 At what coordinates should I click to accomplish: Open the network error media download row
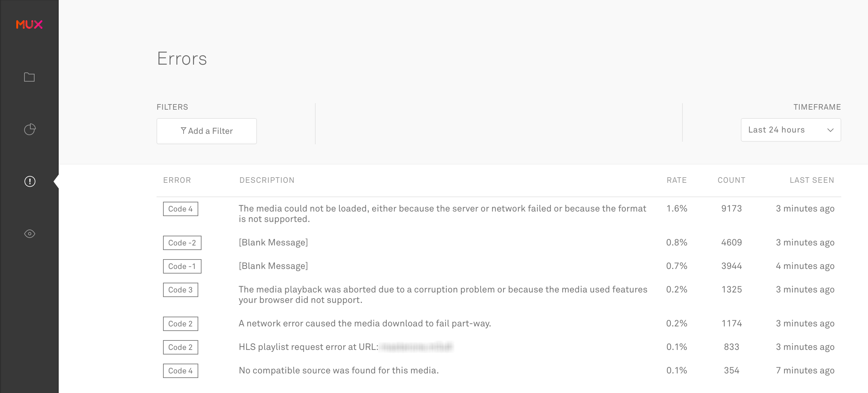click(x=365, y=323)
